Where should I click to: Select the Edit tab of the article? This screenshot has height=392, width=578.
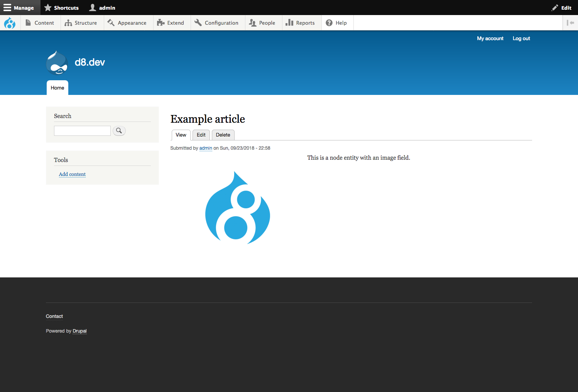[x=201, y=135]
